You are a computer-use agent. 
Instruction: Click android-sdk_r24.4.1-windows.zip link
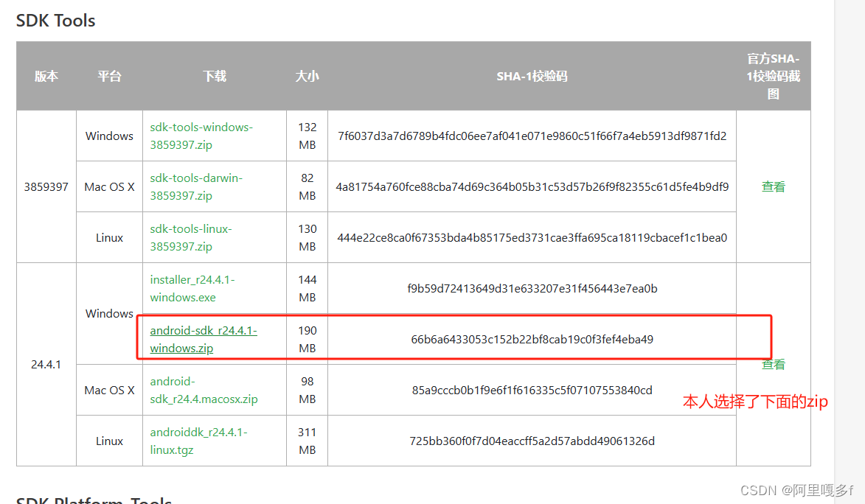(204, 338)
